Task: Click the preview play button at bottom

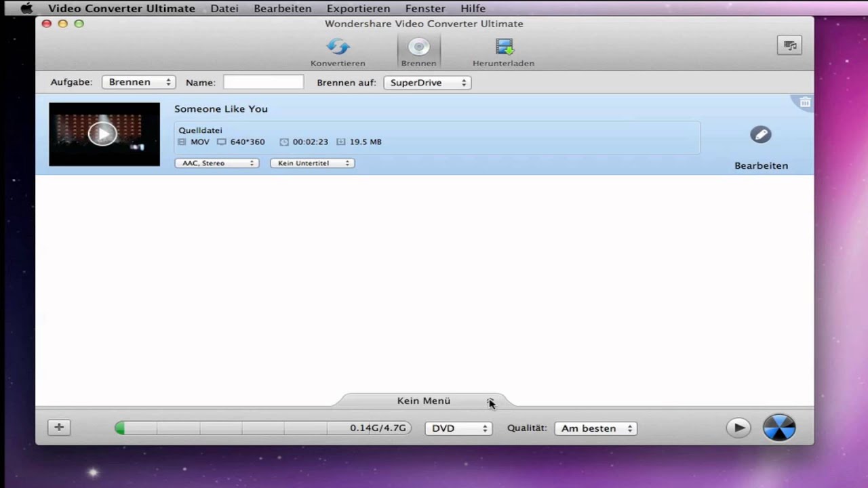Action: coord(738,428)
